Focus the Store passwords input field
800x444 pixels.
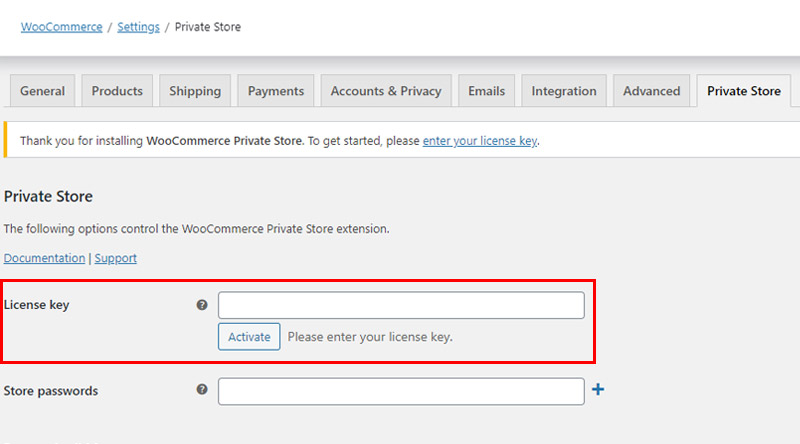click(401, 391)
